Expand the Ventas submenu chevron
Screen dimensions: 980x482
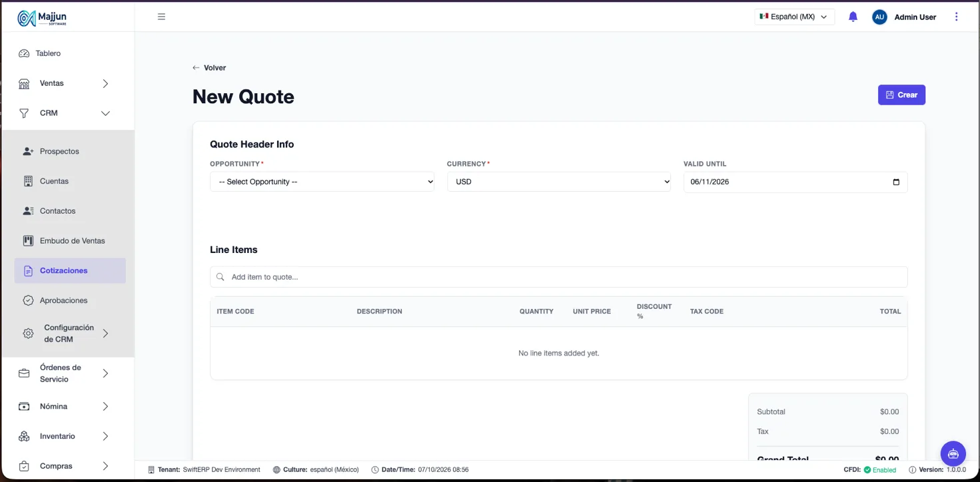pos(105,84)
